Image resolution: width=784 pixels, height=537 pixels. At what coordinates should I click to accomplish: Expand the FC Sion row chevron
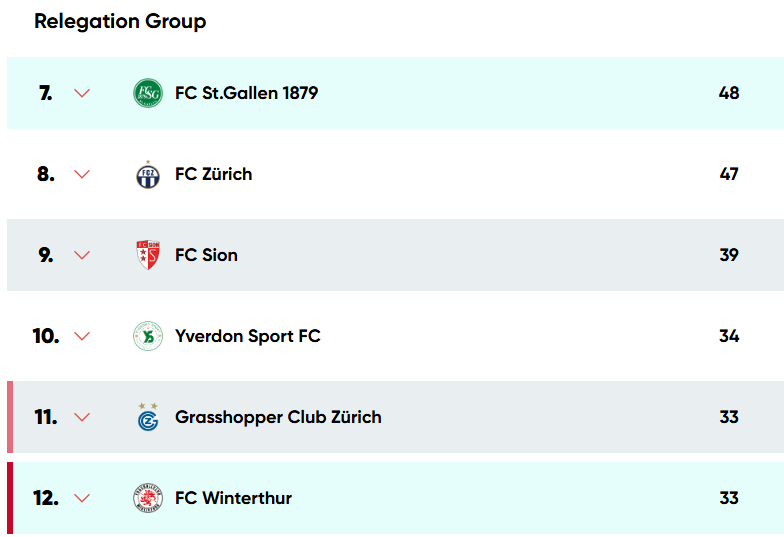(x=82, y=255)
